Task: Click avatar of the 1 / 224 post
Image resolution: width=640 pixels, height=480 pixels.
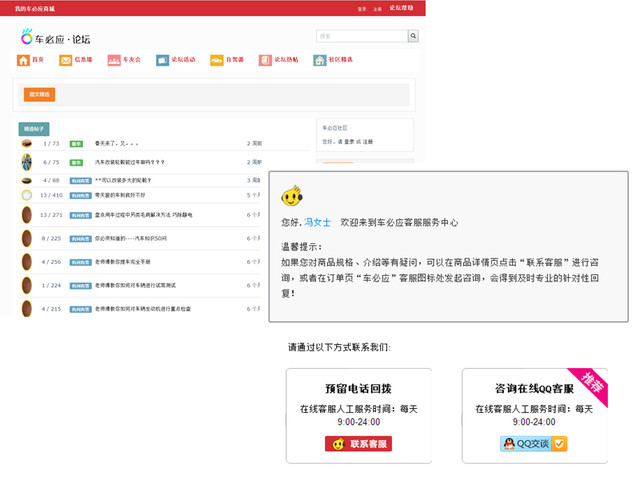Action: coord(27,285)
